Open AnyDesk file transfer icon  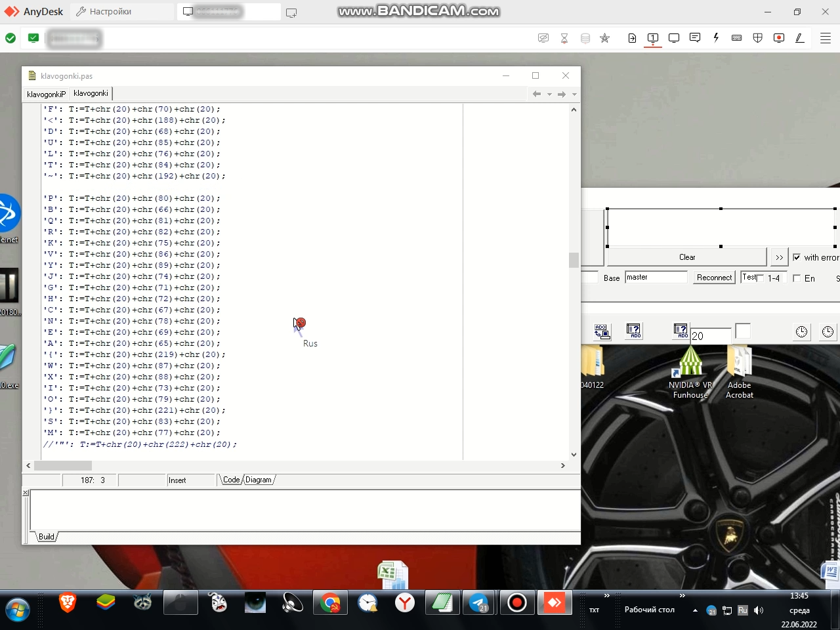click(x=632, y=38)
